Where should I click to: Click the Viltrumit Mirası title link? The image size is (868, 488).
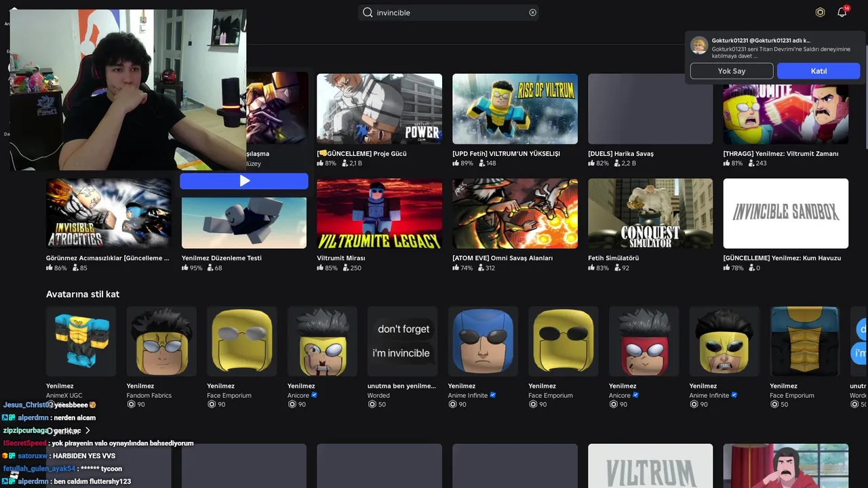click(341, 258)
